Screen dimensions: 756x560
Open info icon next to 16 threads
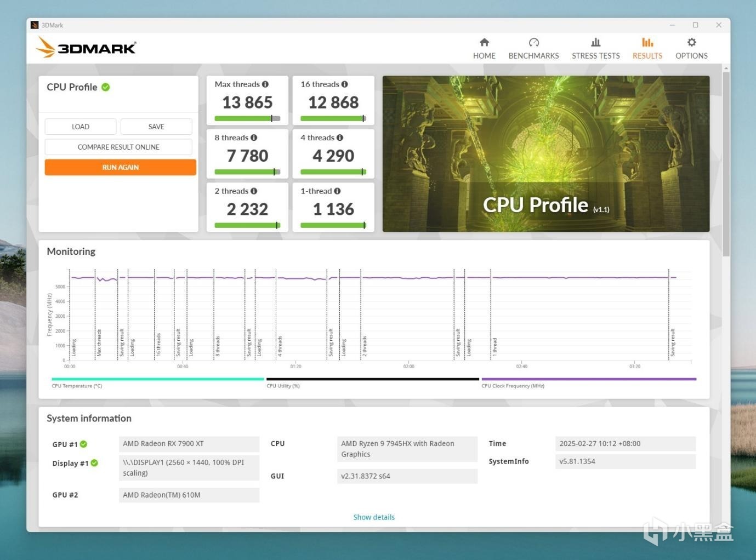coord(344,84)
